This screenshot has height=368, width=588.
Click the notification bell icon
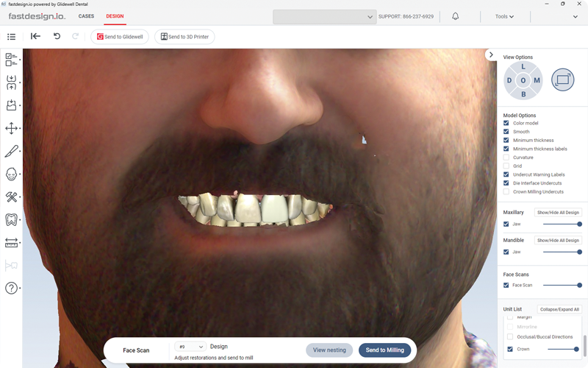(455, 16)
